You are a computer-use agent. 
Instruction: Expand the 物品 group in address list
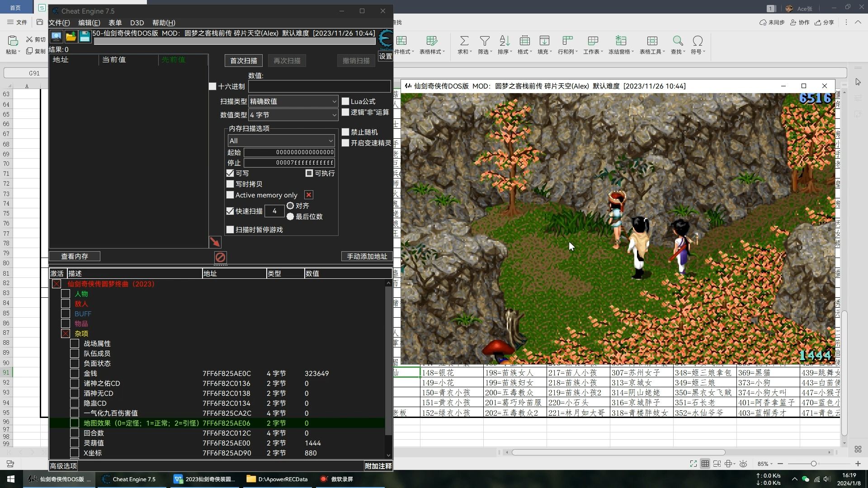pyautogui.click(x=66, y=324)
